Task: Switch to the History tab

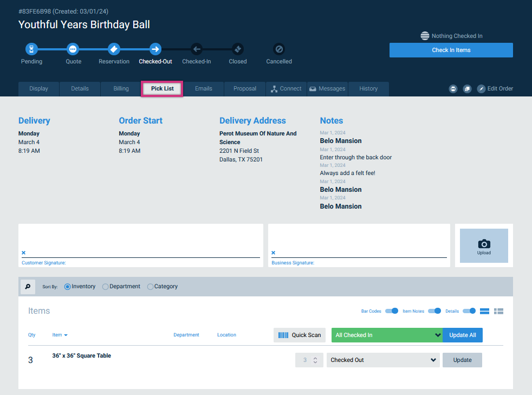Action: coord(368,89)
